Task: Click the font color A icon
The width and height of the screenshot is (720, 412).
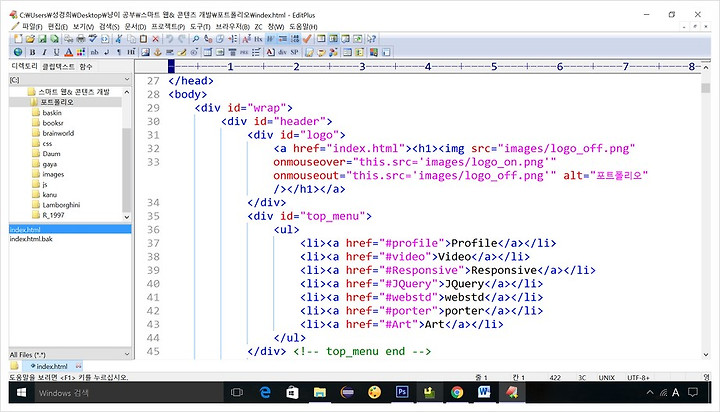Action: [68, 52]
